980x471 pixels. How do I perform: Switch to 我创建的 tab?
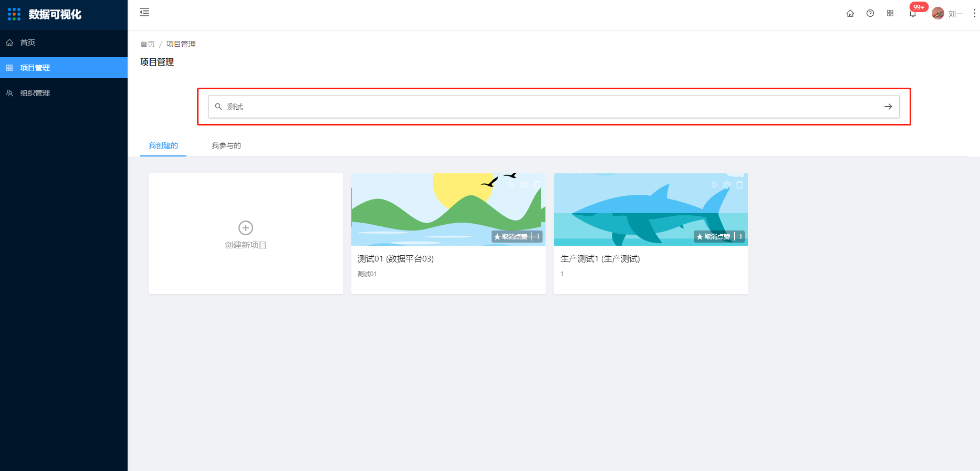(163, 145)
